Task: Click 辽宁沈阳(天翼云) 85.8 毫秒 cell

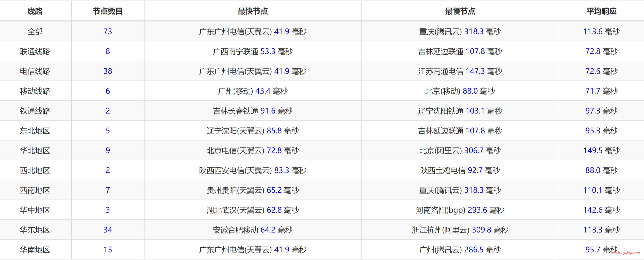Action: click(x=253, y=131)
